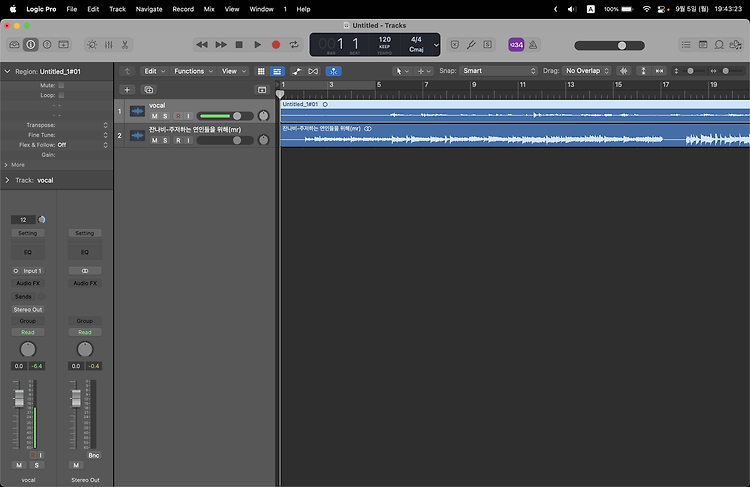The height and width of the screenshot is (487, 750).
Task: Toggle the purple 1234 Count-in button
Action: [516, 44]
